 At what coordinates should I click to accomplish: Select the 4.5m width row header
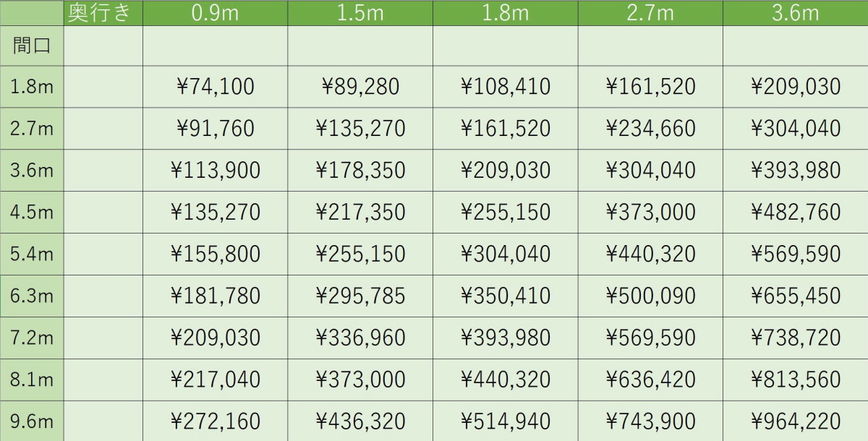pyautogui.click(x=32, y=212)
